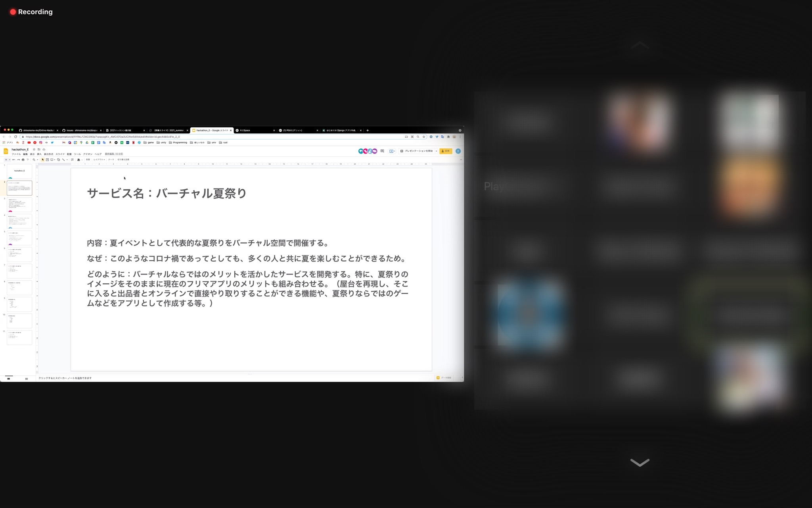Open the present options dropdown arrow
Image resolution: width=812 pixels, height=508 pixels.
point(437,151)
